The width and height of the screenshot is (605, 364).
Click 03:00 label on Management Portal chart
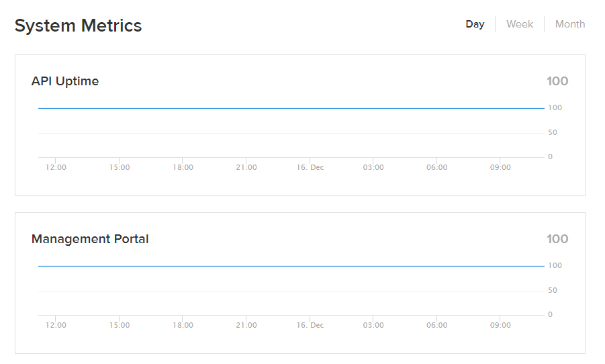373,325
